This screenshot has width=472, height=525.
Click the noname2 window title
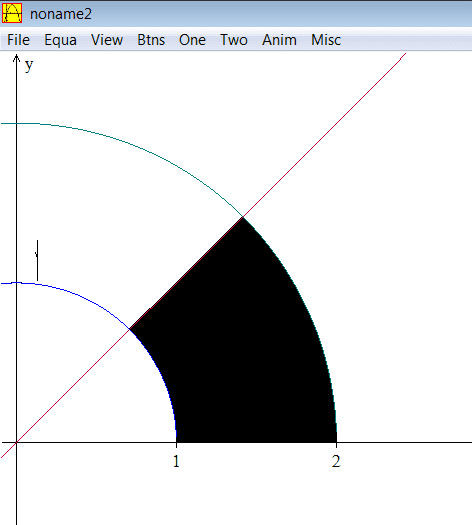tap(61, 14)
